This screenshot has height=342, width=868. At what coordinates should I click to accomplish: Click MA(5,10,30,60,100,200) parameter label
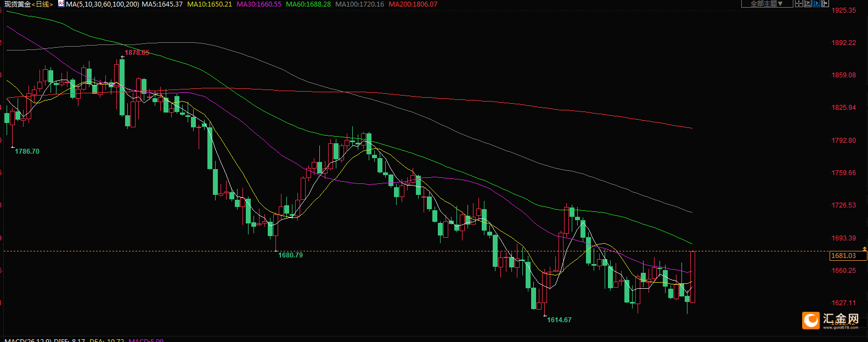(103, 4)
